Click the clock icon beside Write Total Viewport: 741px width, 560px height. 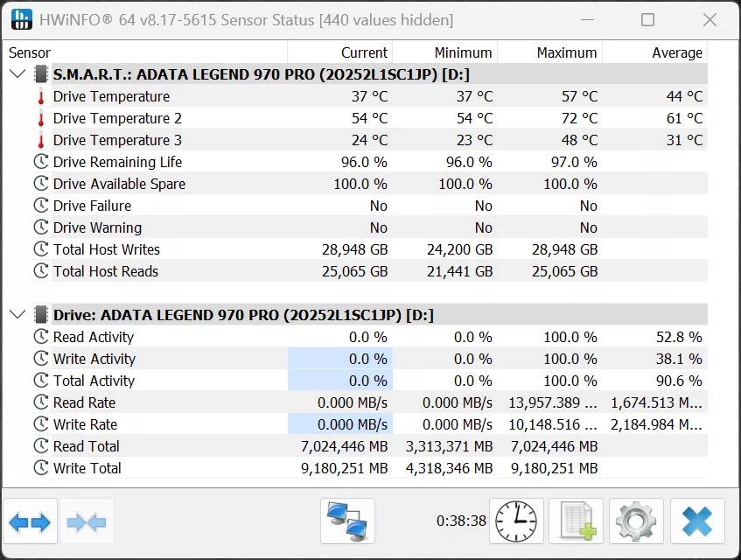(41, 468)
